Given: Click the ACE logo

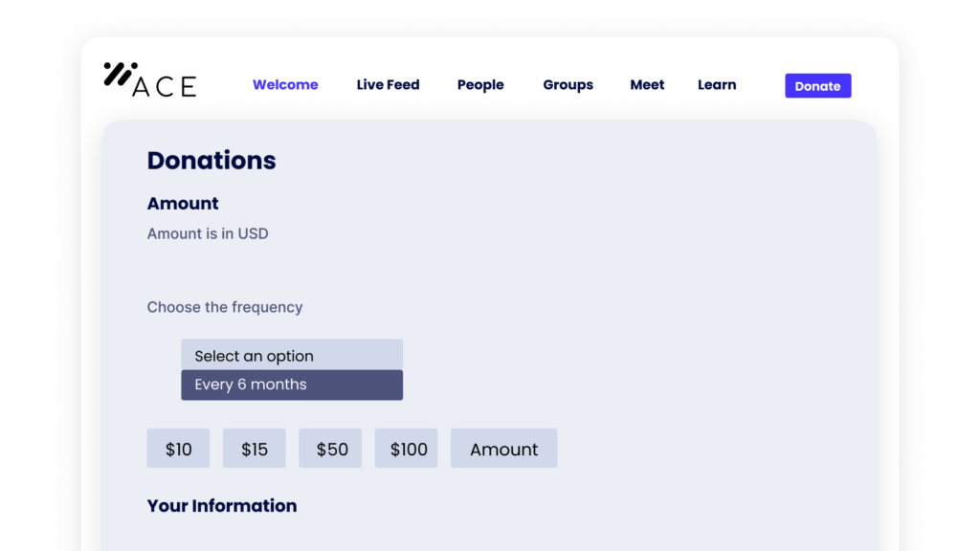Looking at the screenshot, I should pyautogui.click(x=149, y=80).
